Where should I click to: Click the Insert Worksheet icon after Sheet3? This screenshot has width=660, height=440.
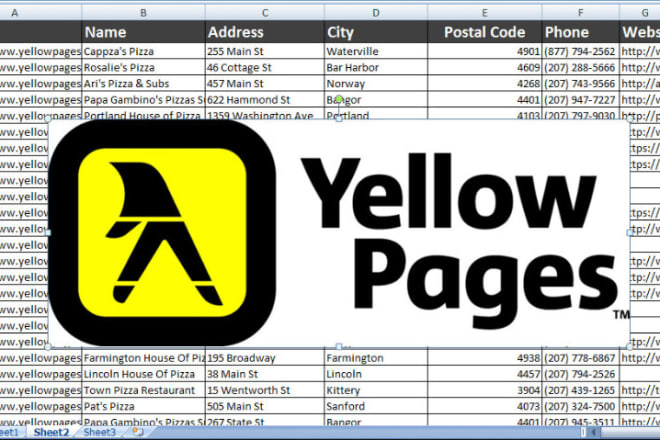138,432
